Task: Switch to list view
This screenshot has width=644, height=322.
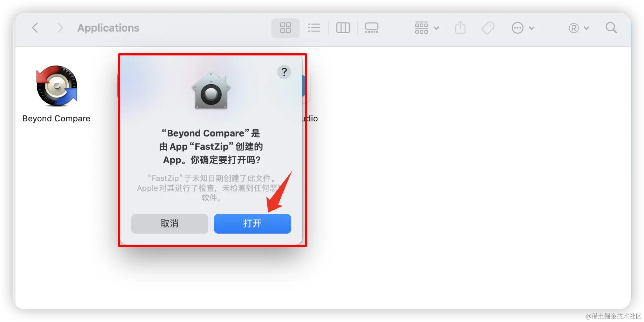Action: (x=314, y=28)
